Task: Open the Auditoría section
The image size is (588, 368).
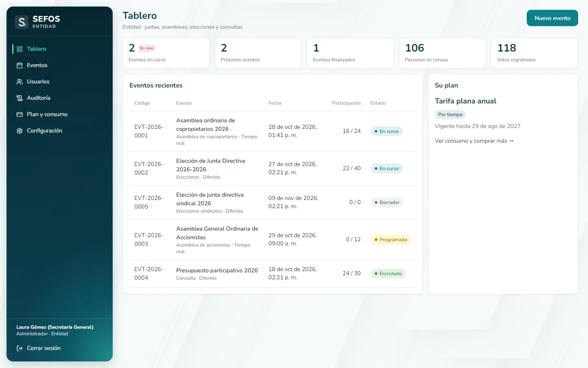Action: coord(60,98)
